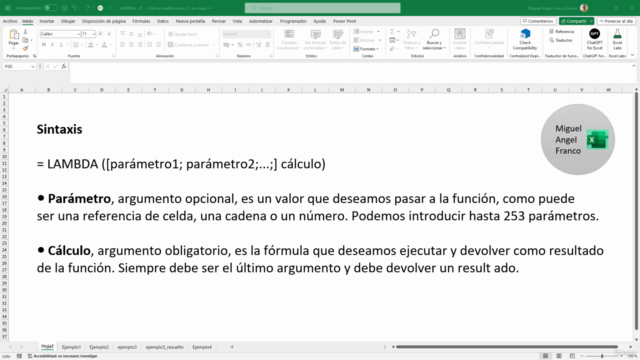This screenshot has width=640, height=360.
Task: Open the Ejemplo1 sheet tab
Action: click(x=71, y=347)
